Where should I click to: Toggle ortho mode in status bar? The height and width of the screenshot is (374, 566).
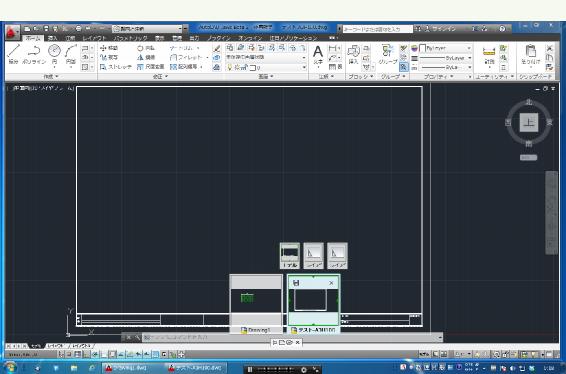pos(87,354)
